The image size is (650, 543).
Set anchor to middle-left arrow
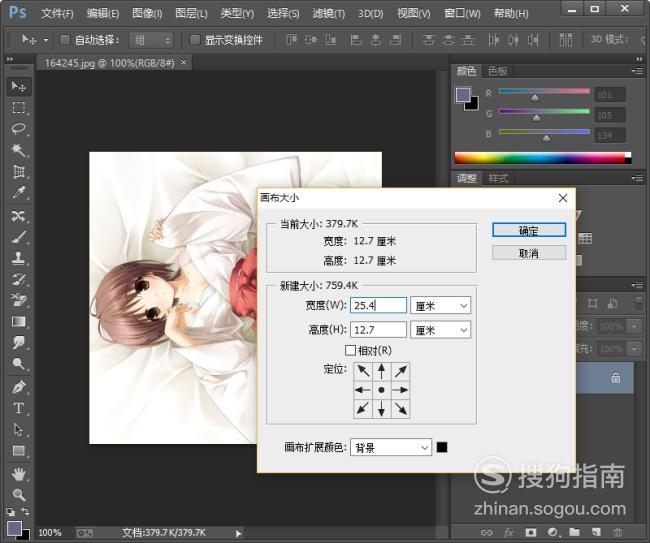[x=363, y=390]
